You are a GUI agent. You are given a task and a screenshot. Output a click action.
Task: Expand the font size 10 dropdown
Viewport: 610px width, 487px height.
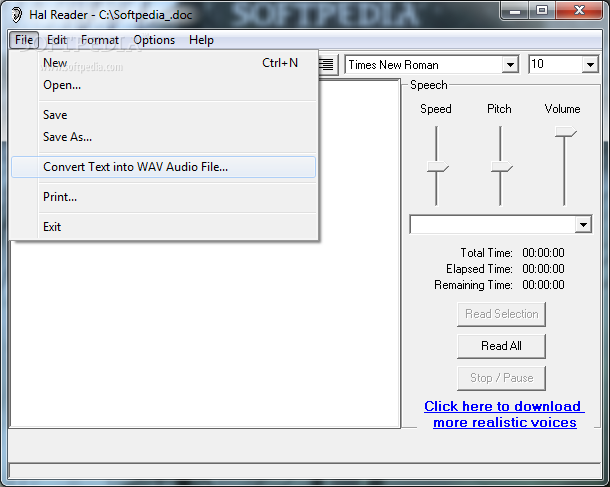point(590,65)
